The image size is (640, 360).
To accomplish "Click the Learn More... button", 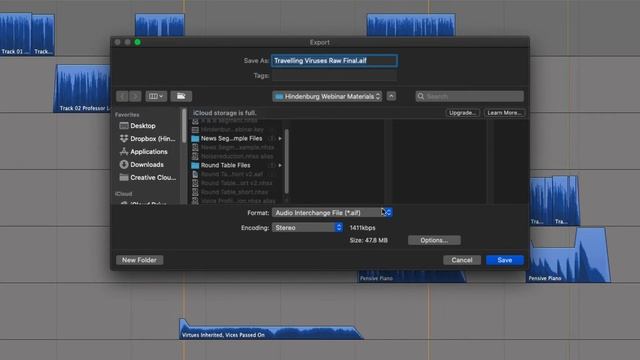I will click(x=504, y=113).
